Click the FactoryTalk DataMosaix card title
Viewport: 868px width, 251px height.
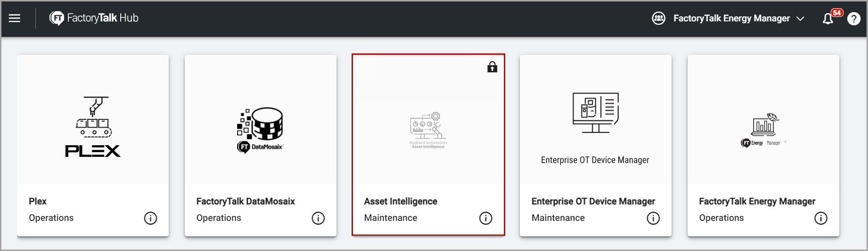click(x=245, y=201)
